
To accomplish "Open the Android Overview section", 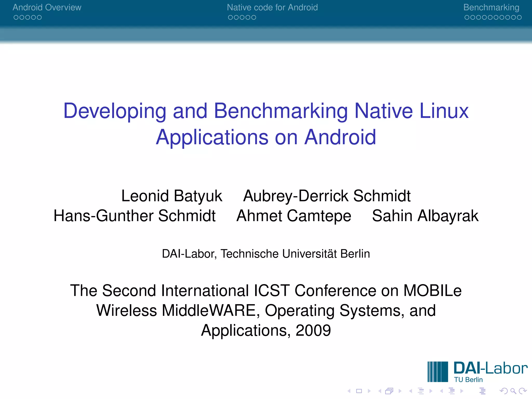I will [x=47, y=7].
